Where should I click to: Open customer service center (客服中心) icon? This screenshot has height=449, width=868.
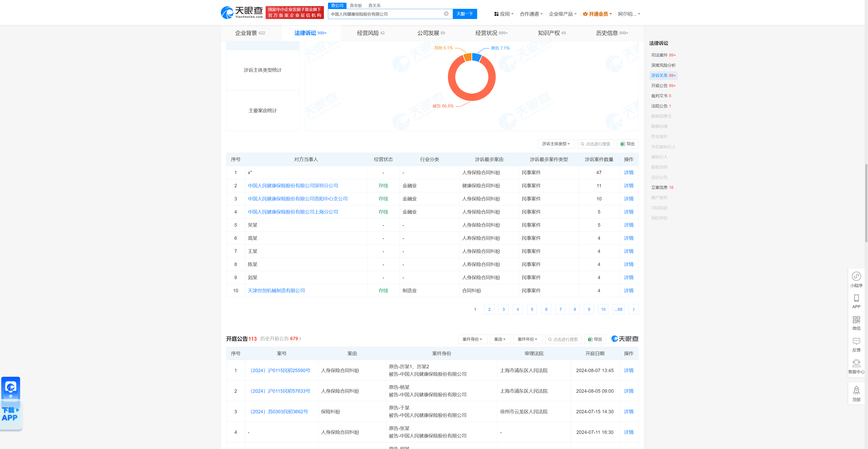pos(856,363)
